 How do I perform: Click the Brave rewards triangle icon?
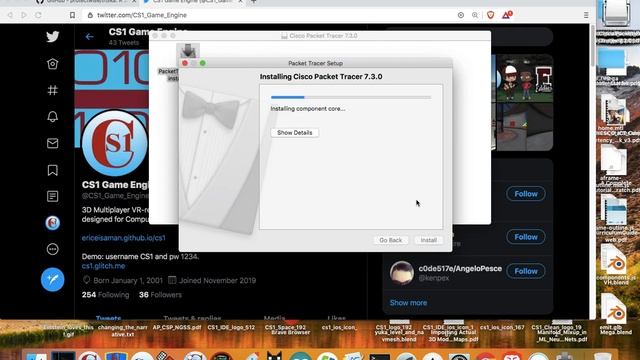507,15
